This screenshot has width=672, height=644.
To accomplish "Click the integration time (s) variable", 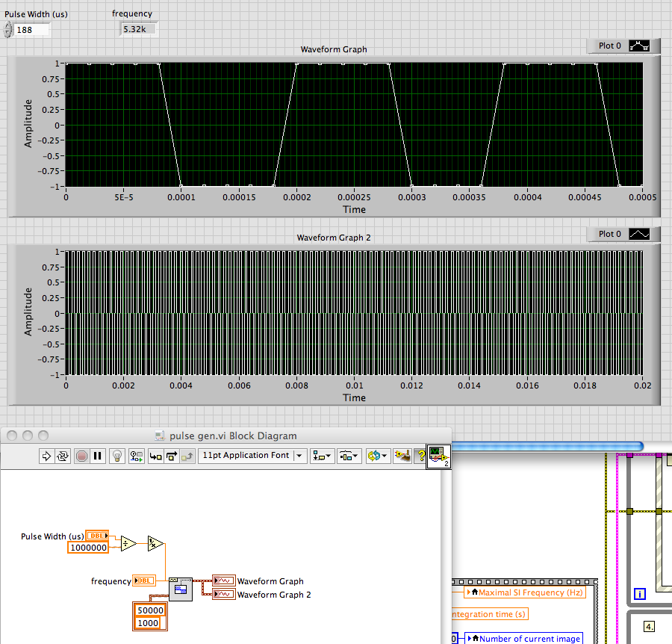I will coord(490,614).
